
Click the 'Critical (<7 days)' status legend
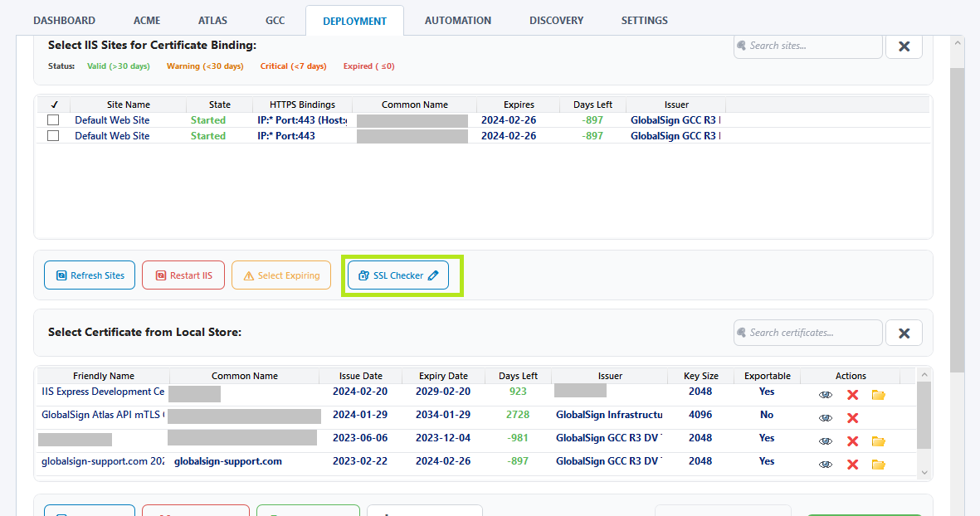(x=293, y=66)
